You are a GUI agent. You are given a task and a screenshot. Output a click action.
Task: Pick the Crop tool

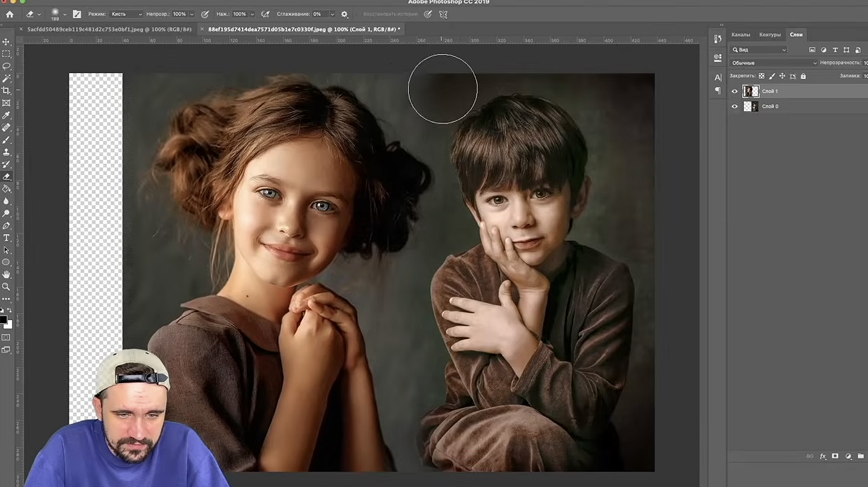pos(6,91)
